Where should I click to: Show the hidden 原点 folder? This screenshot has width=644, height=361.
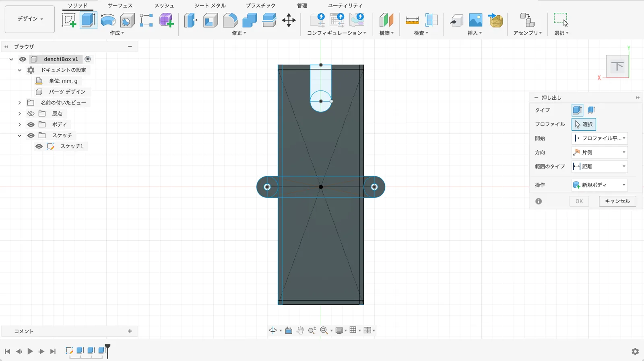pyautogui.click(x=31, y=114)
